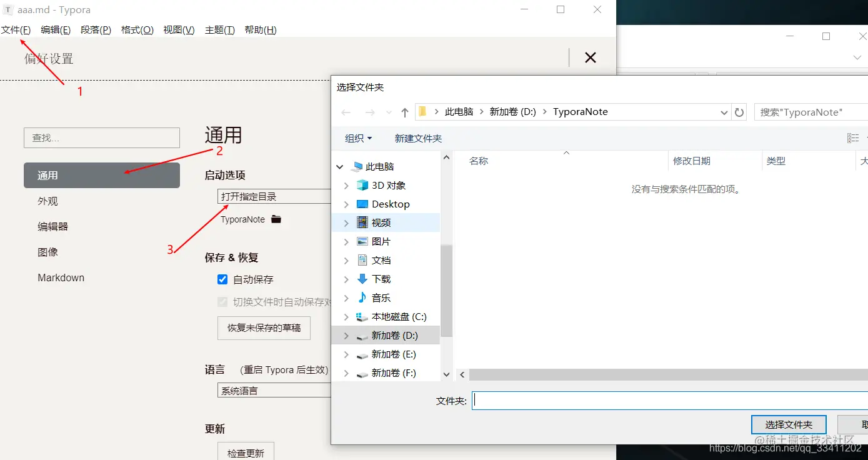Click the 选择文件夹 button
Screen dimensions: 868x460
click(x=789, y=424)
